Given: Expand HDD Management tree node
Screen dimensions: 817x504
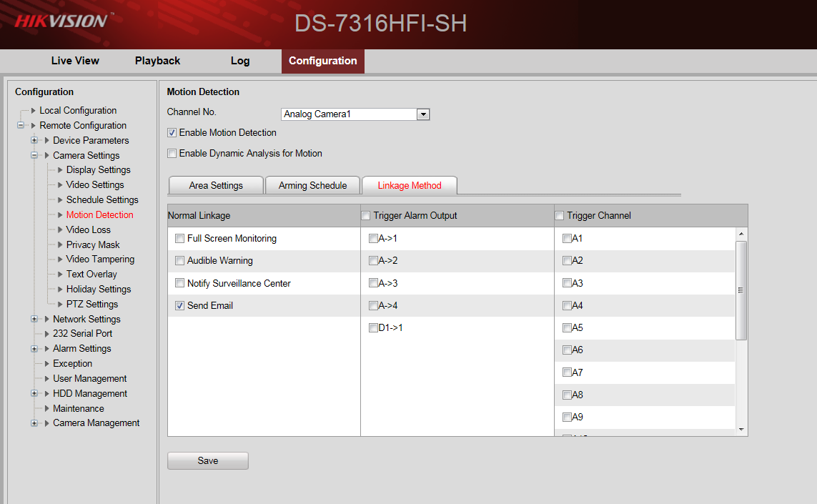Looking at the screenshot, I should (34, 393).
